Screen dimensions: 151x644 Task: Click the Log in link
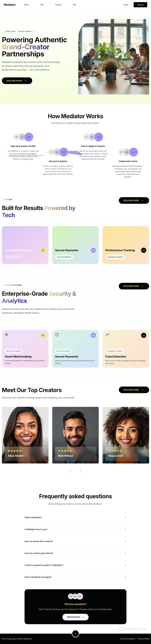click(x=126, y=5)
